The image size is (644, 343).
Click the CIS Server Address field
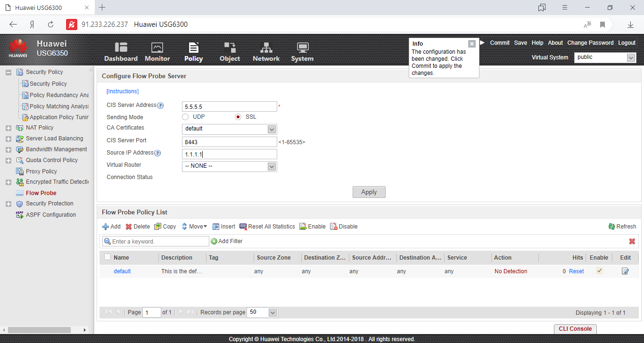click(x=229, y=106)
